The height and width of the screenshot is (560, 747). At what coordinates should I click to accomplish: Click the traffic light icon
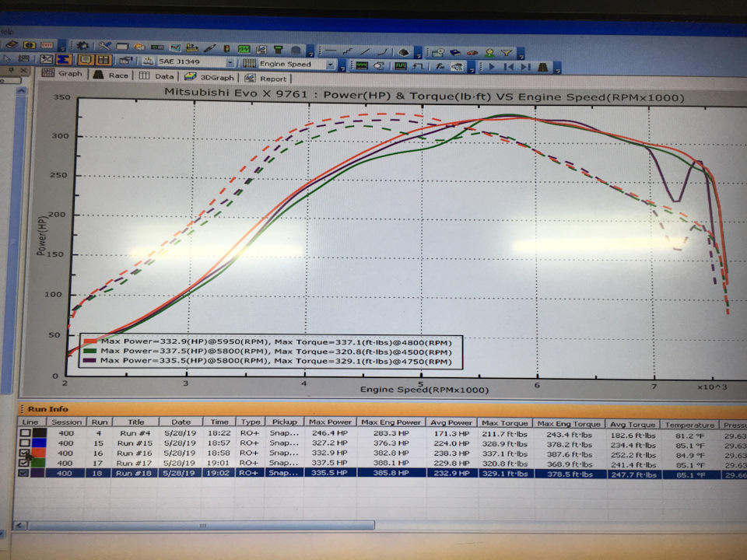point(226,48)
